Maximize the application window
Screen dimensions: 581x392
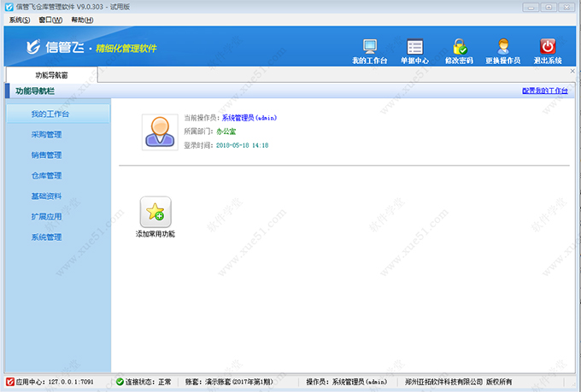[549, 7]
